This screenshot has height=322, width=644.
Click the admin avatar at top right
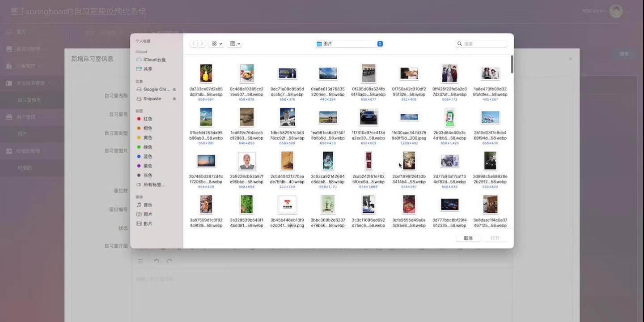pos(616,11)
